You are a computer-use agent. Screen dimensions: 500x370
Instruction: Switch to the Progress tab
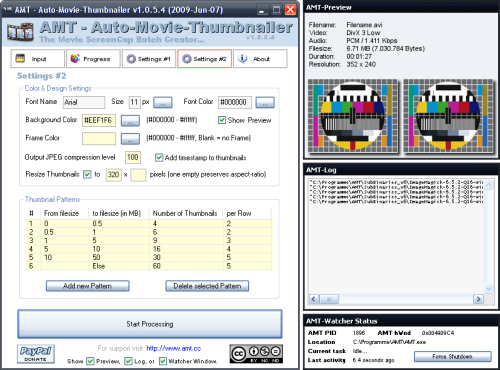[93, 59]
